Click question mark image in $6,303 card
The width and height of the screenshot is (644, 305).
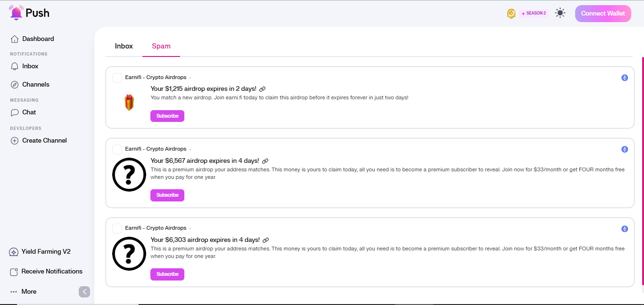129,254
